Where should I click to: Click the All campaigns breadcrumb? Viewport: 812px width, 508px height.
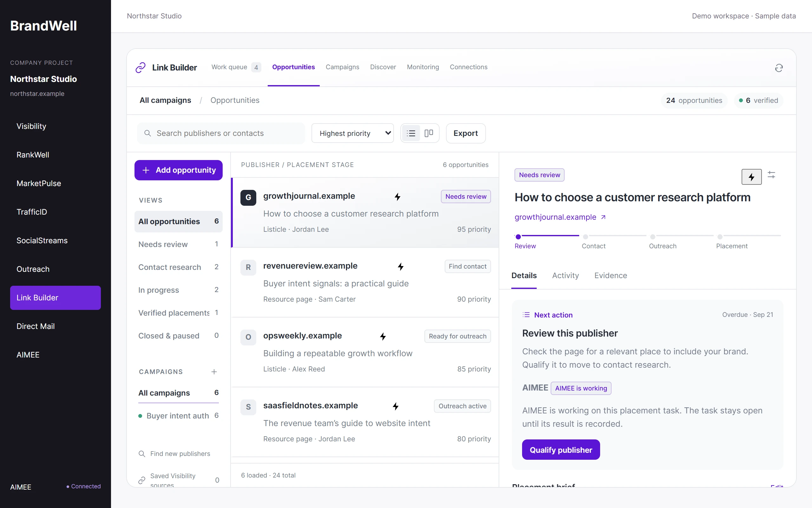click(166, 100)
